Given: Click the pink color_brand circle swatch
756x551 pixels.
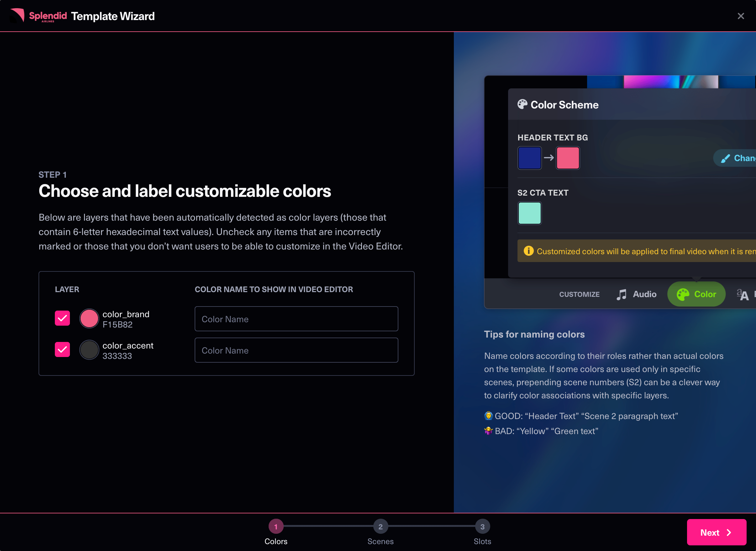Looking at the screenshot, I should pos(89,318).
